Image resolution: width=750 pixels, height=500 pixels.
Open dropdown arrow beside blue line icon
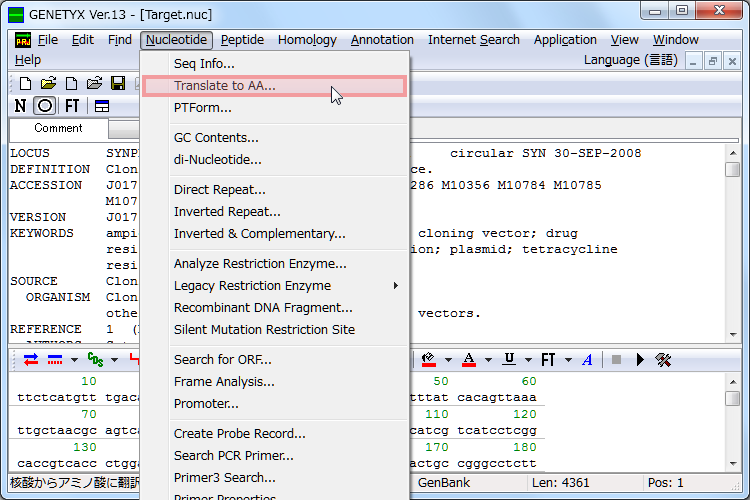[x=74, y=360]
